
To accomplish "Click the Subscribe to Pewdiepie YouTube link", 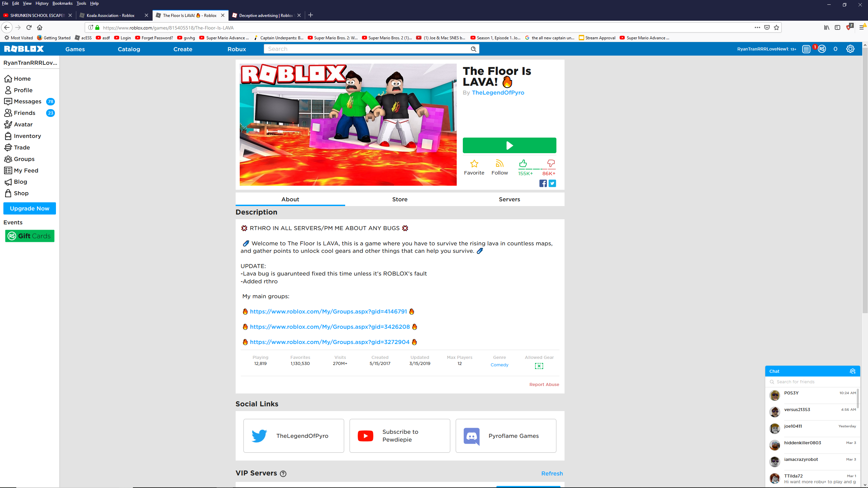I will [399, 435].
